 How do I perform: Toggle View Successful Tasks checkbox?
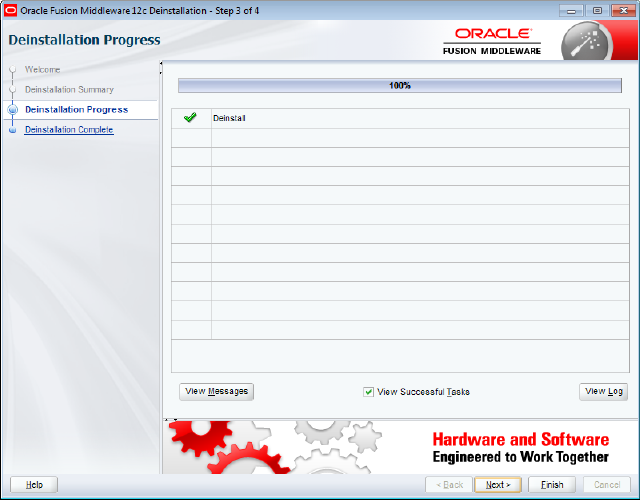coord(368,392)
